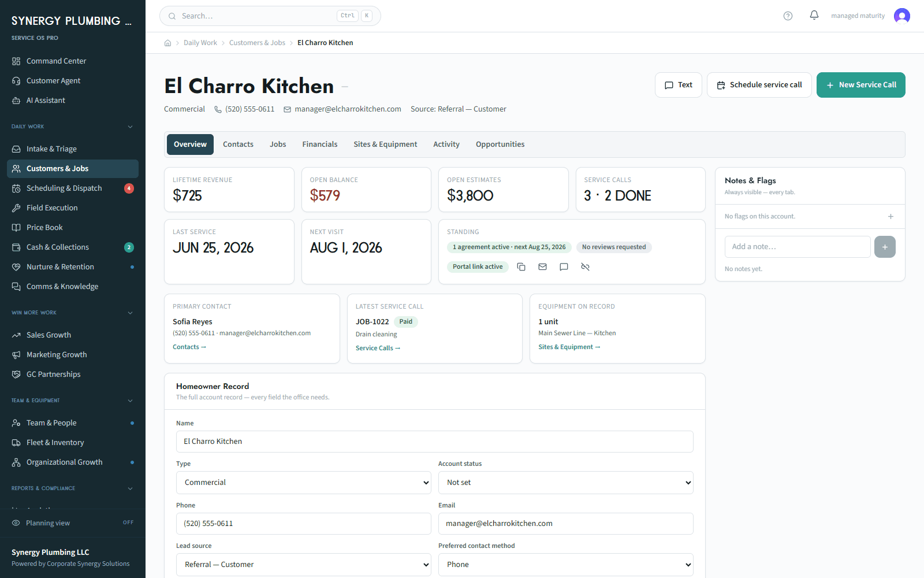The width and height of the screenshot is (924, 578).
Task: Switch to the Activity tab
Action: (446, 144)
